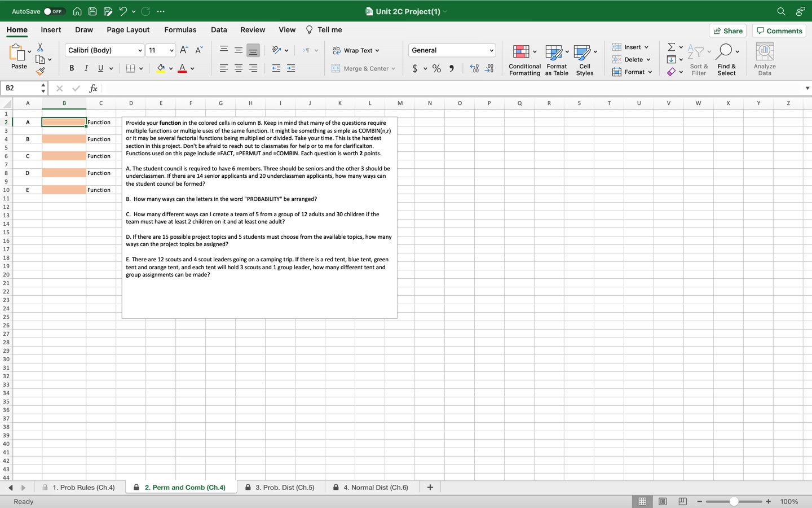
Task: Click Merge & Center
Action: 363,68
